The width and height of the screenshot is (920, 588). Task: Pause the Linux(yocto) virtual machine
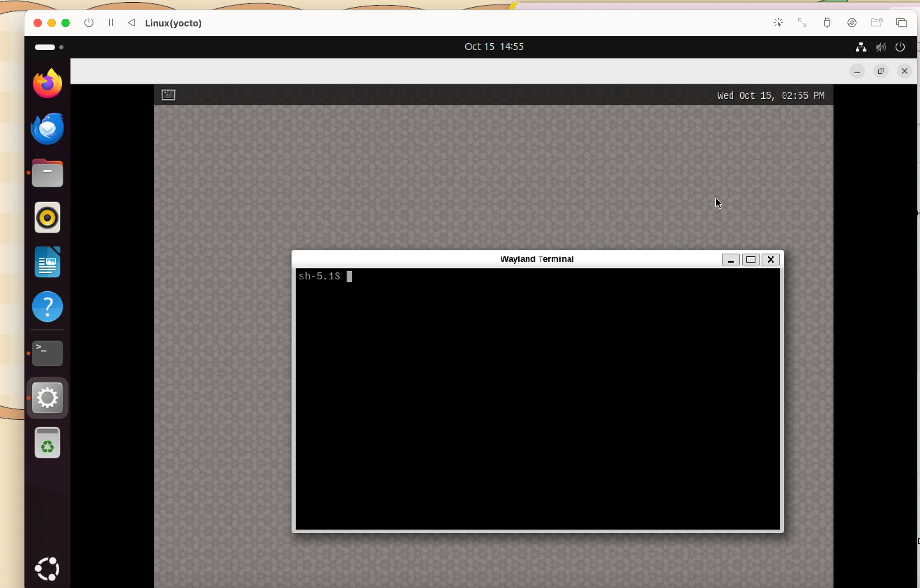[x=111, y=23]
